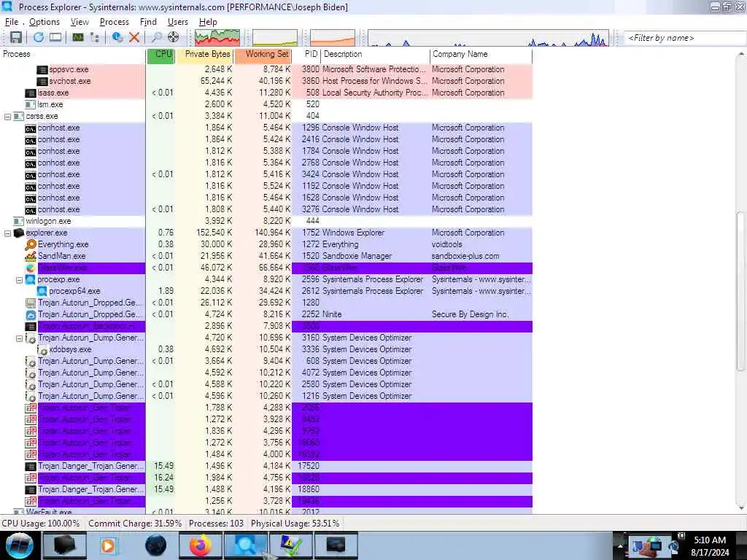Image resolution: width=747 pixels, height=560 pixels.
Task: Select conhost.exe with PID 3276
Action: point(266,209)
